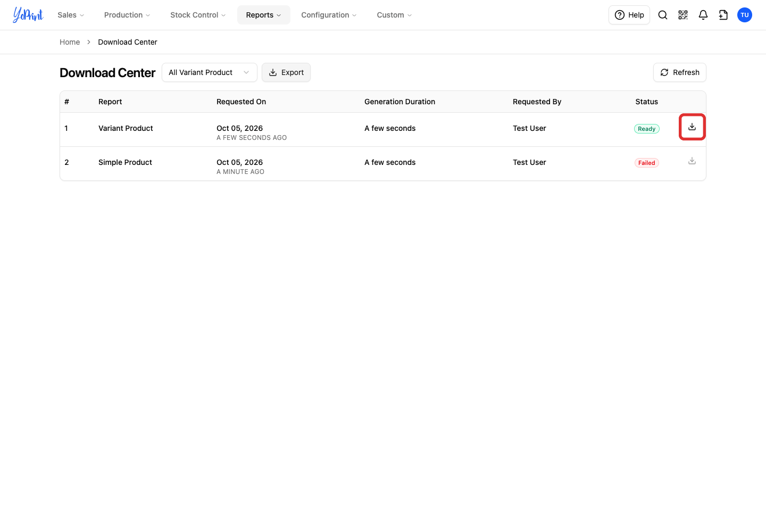Click the Requested On column header
This screenshot has width=766, height=532.
[x=241, y=102]
